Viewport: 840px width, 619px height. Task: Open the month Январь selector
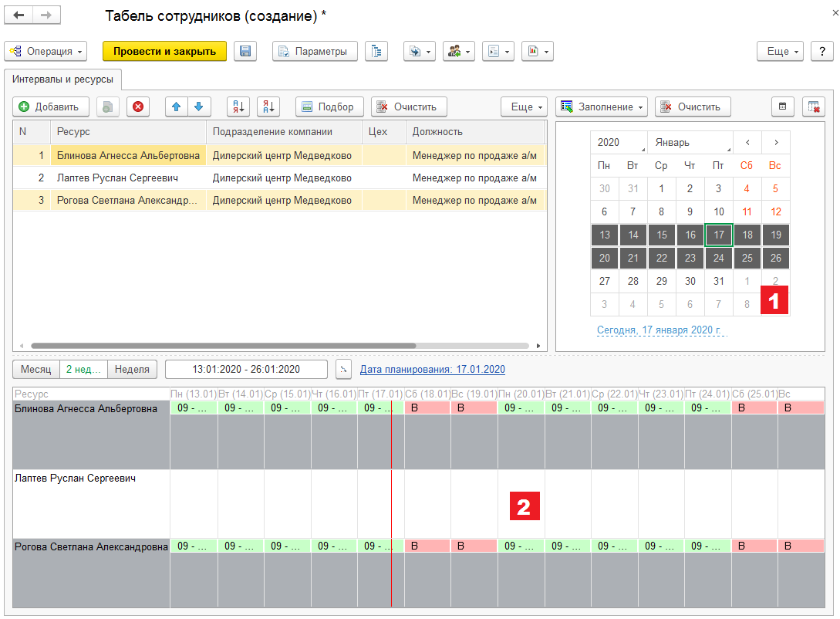690,143
